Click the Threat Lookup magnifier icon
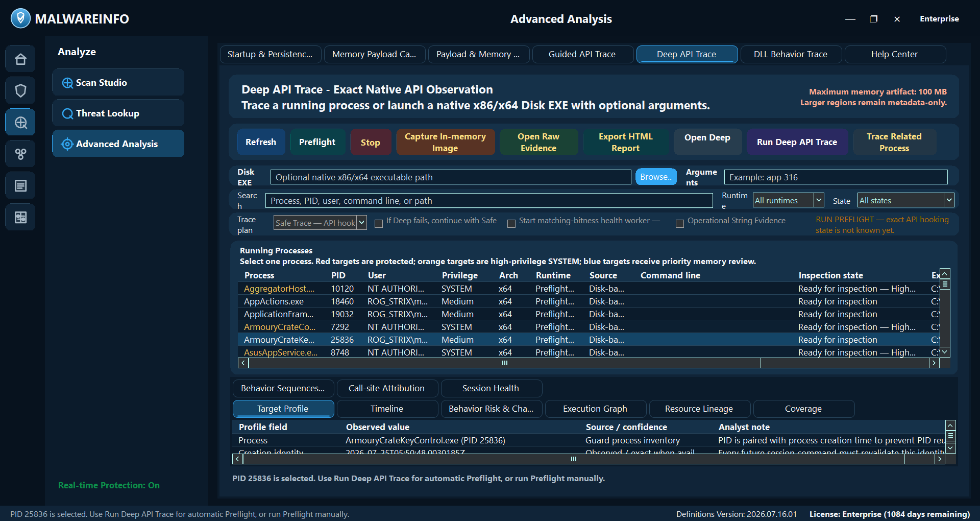Image resolution: width=980 pixels, height=521 pixels. click(67, 113)
